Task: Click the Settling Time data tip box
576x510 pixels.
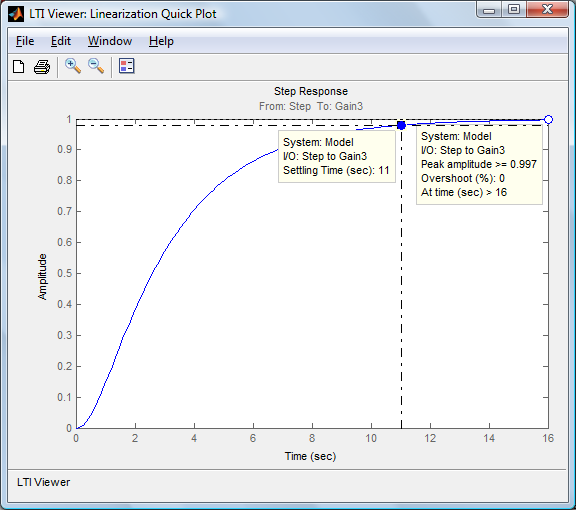Action: coord(337,157)
